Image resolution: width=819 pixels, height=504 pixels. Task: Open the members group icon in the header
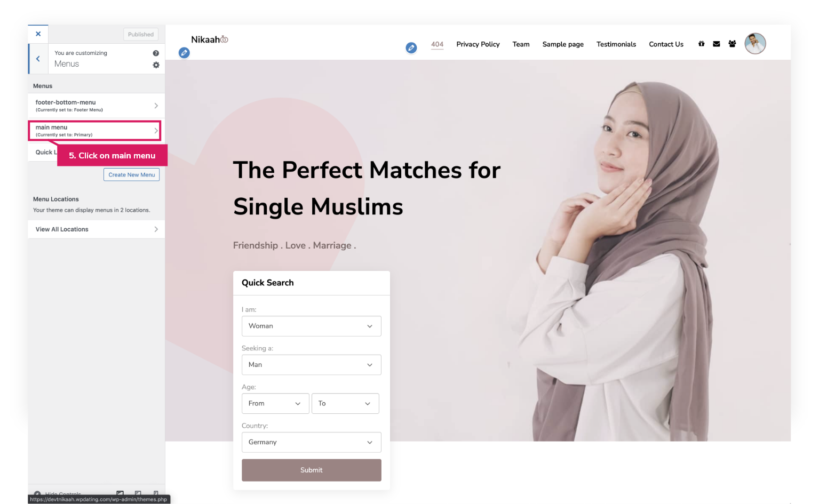pos(732,44)
